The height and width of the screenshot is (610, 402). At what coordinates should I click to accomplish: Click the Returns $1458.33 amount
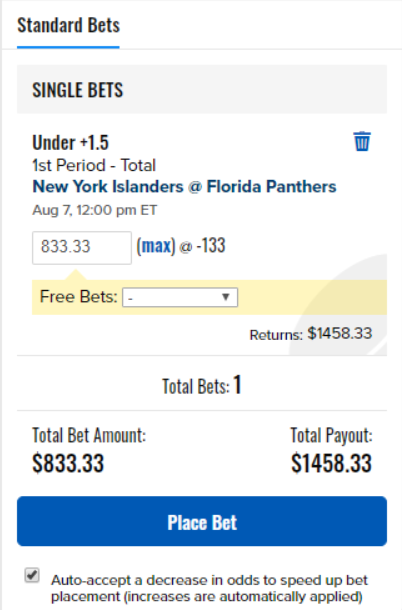point(340,333)
